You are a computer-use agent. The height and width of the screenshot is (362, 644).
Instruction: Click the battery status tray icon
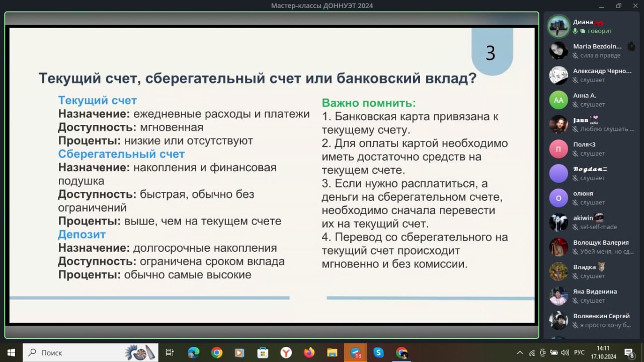point(554,353)
